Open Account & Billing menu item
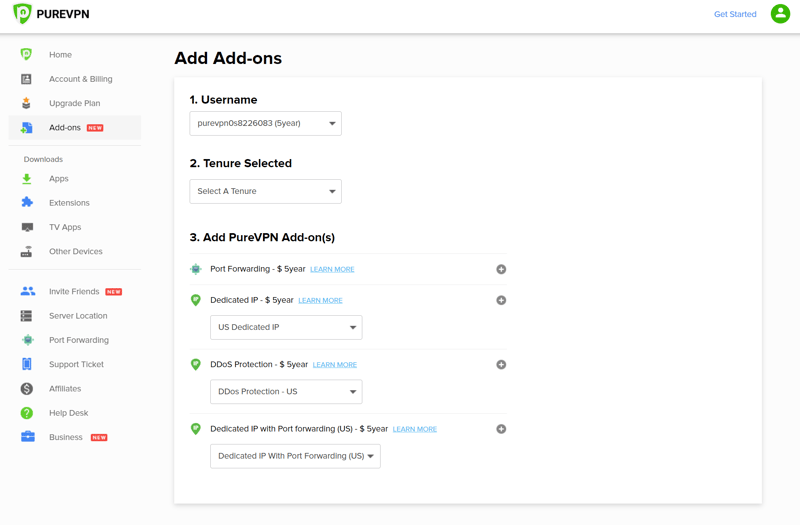800x525 pixels. [x=81, y=79]
